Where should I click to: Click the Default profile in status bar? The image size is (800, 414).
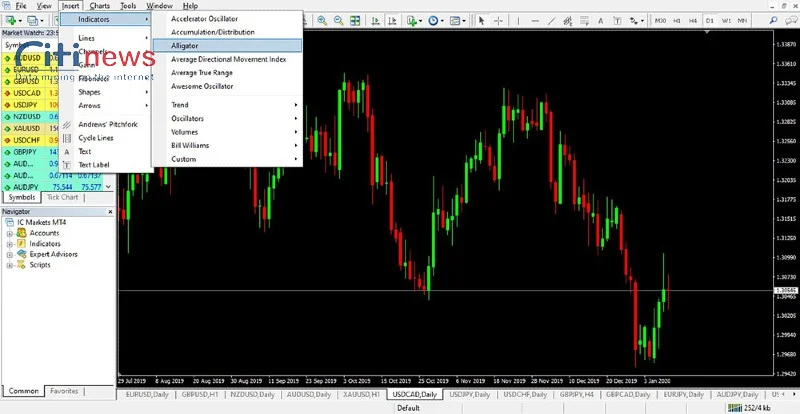click(408, 408)
